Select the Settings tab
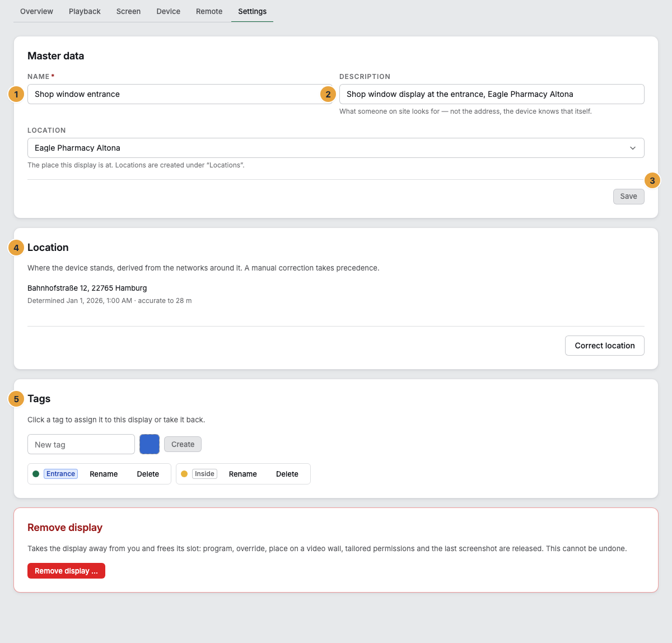672x643 pixels. coord(252,11)
